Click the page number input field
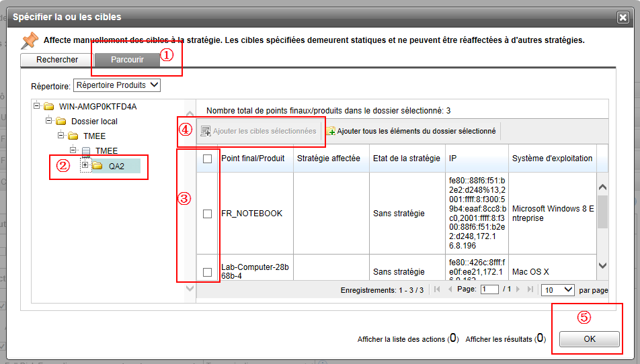Screen dimensions: 640x364 pos(489,289)
